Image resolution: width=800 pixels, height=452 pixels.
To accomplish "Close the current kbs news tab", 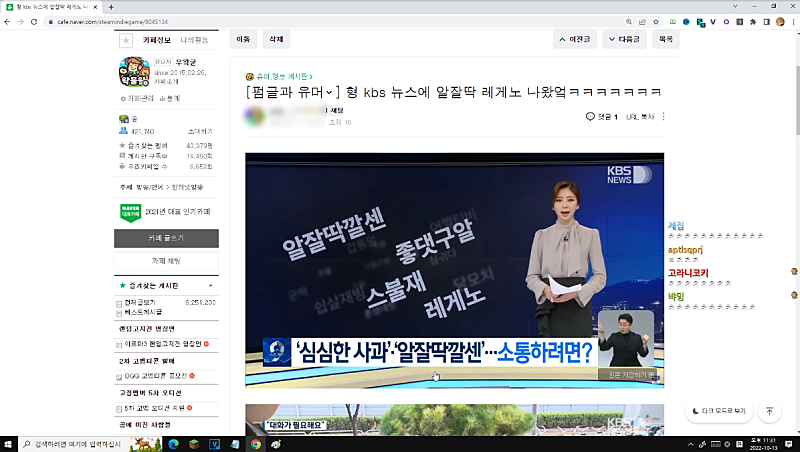I will pos(95,7).
